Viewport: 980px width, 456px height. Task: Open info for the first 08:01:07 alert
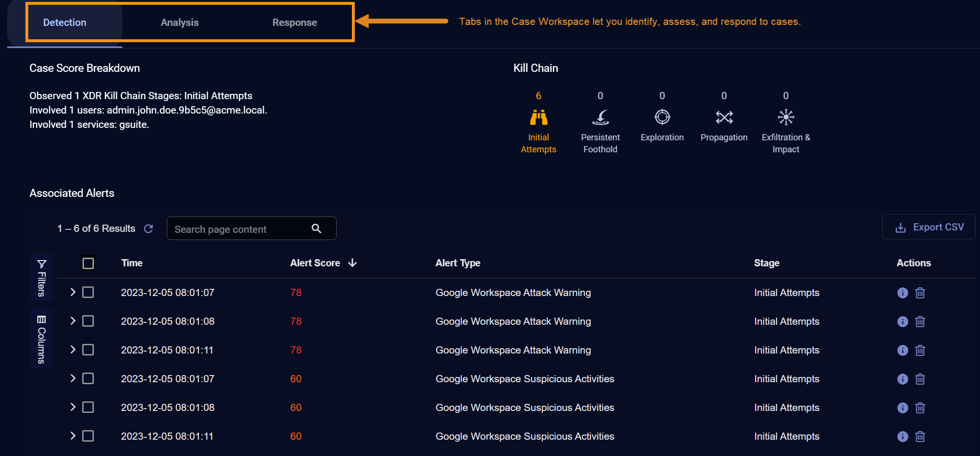click(x=902, y=293)
